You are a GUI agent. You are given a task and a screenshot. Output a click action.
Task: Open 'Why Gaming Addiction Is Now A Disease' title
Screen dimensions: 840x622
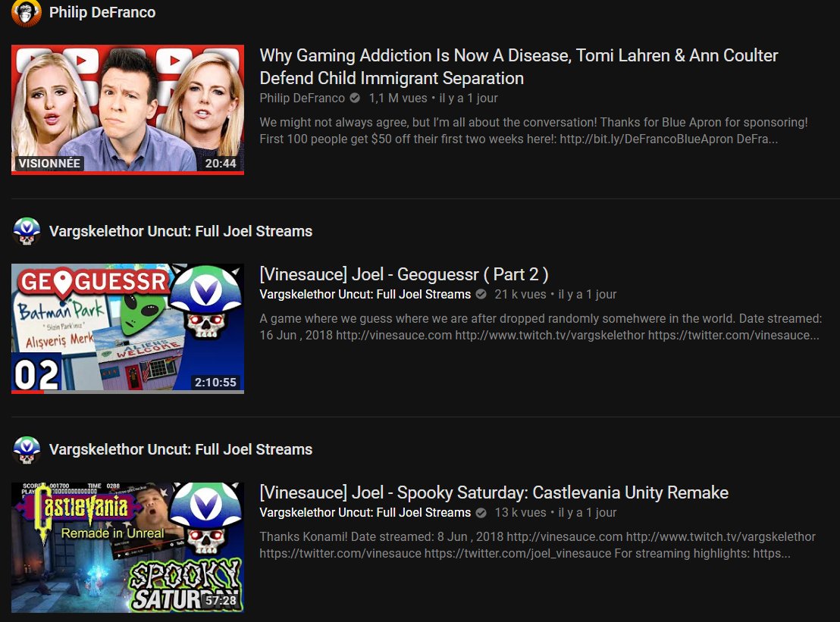(x=518, y=67)
